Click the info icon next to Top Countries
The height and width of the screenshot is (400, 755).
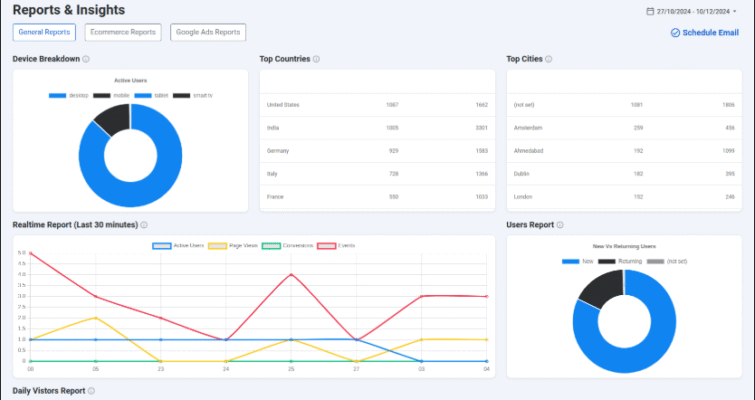point(316,59)
